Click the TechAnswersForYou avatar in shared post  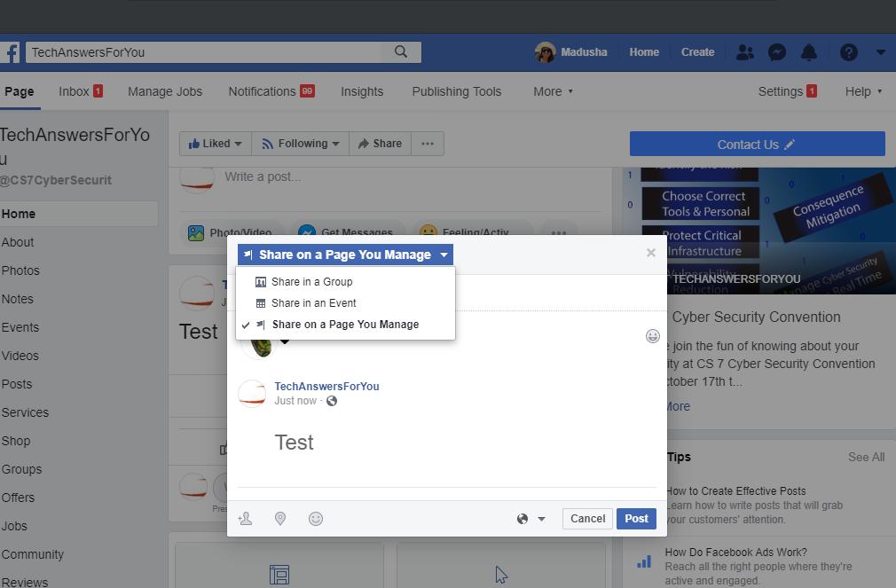[252, 393]
